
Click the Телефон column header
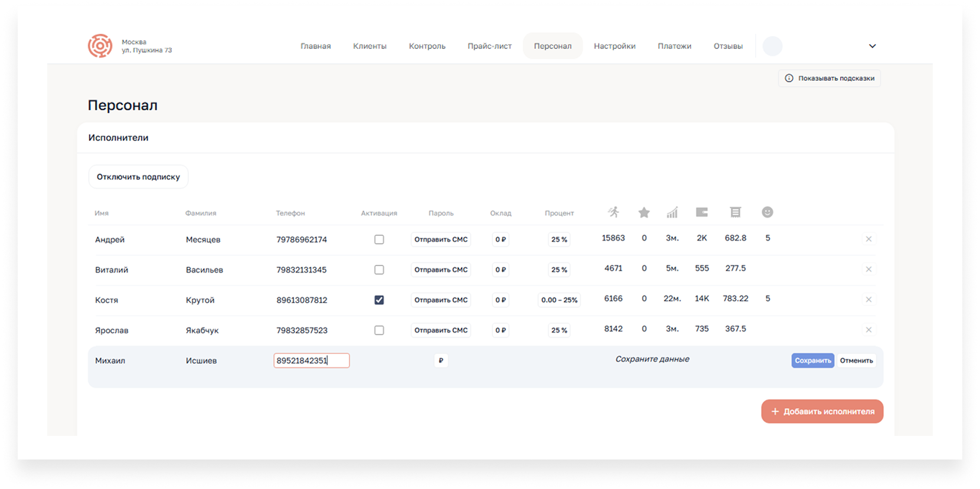click(x=290, y=213)
